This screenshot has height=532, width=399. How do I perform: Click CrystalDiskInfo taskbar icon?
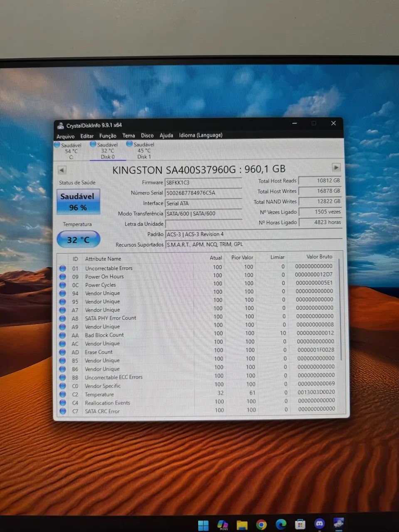coord(338,524)
